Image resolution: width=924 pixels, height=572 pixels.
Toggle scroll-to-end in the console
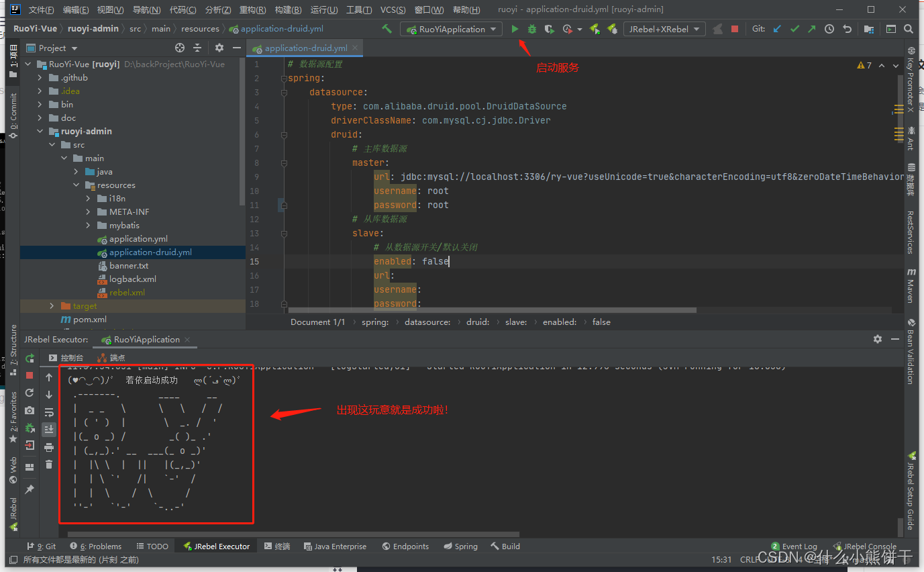point(49,430)
